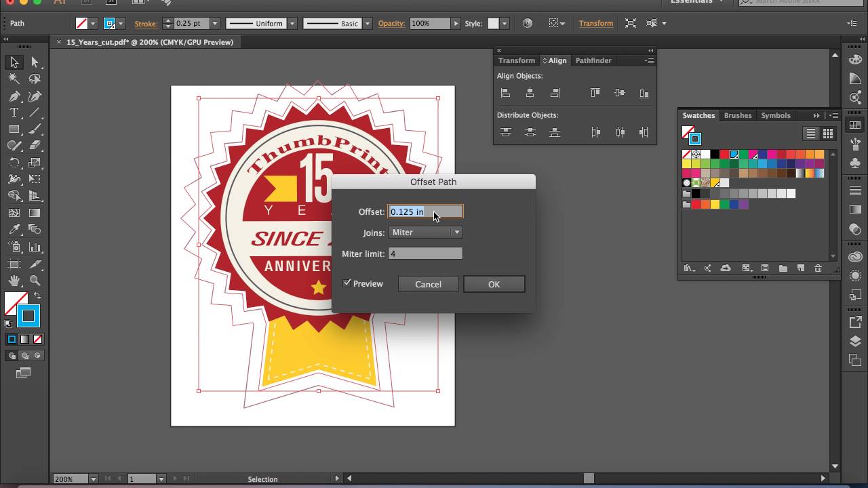The width and height of the screenshot is (868, 488).
Task: Select the Zoom tool
Action: click(x=35, y=280)
